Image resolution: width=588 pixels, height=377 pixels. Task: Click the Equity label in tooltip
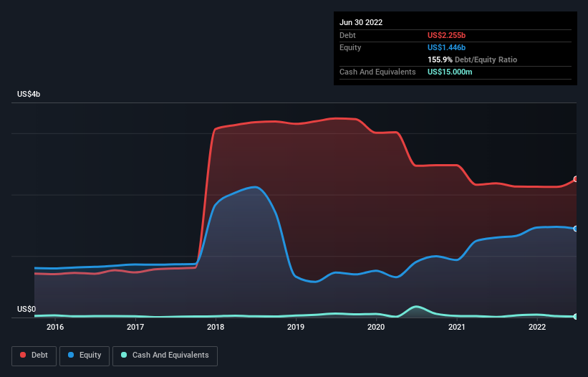tap(350, 47)
